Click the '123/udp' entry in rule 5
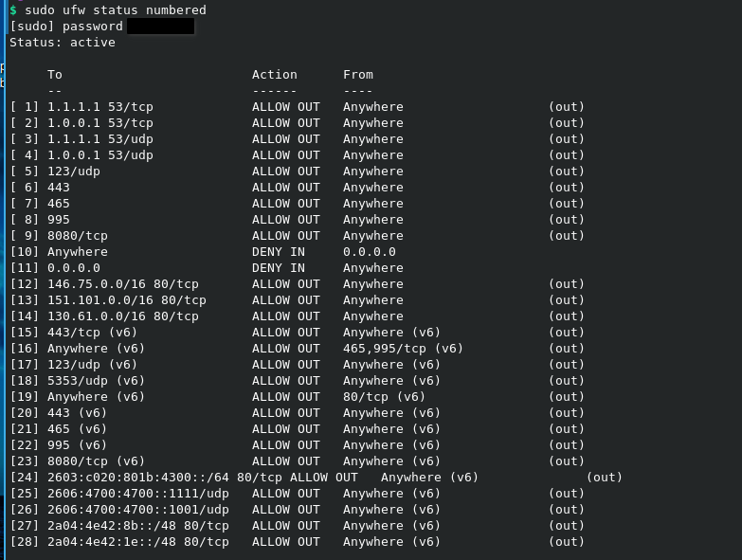Screen dimensions: 742x560 click(x=74, y=171)
